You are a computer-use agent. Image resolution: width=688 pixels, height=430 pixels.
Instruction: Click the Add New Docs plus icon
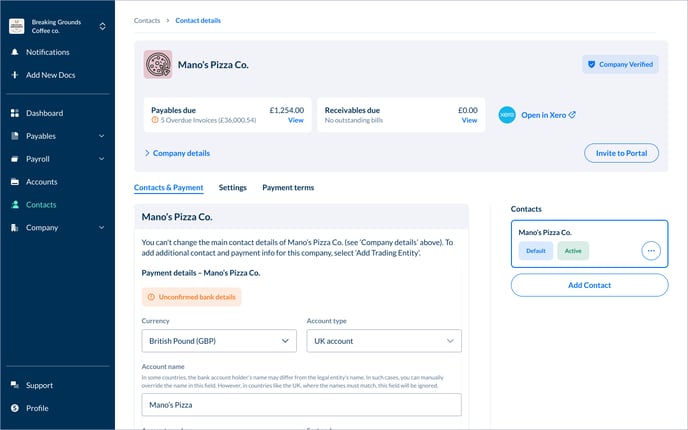14,75
